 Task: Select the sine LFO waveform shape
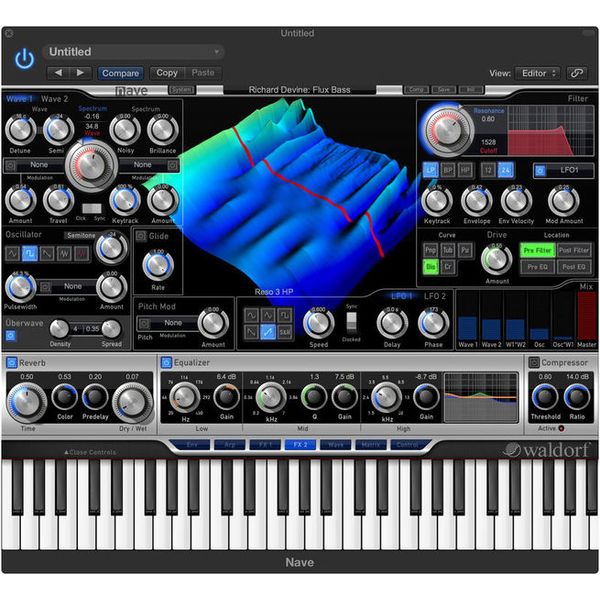tap(251, 315)
